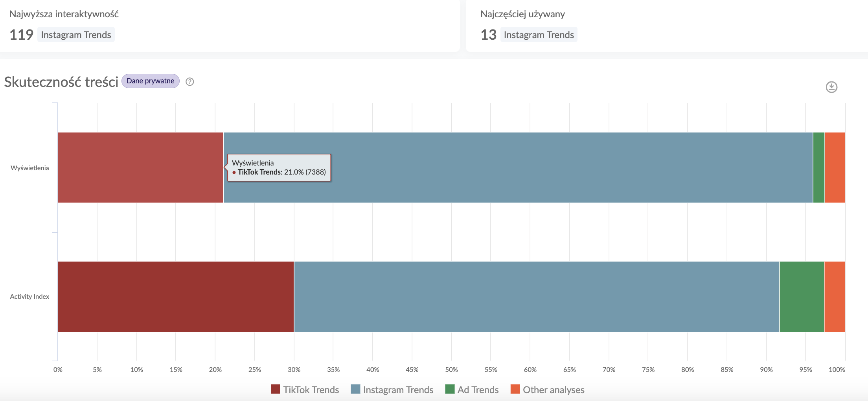Click the Other analyses orange legend swatch

tap(515, 389)
